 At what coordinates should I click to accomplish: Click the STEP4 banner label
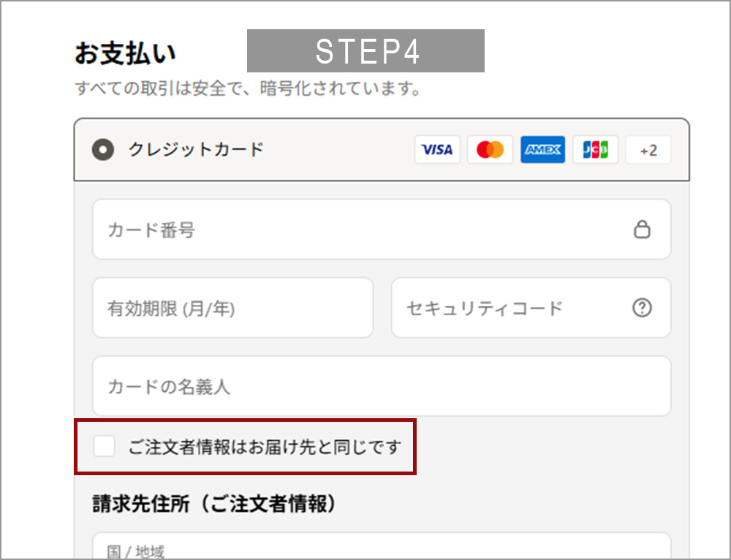click(x=365, y=51)
